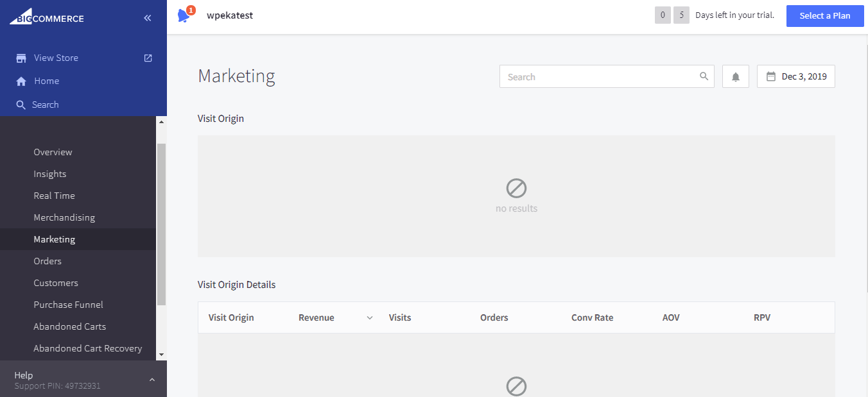Image resolution: width=868 pixels, height=397 pixels.
Task: Select Abandoned Cart Recovery in the sidebar
Action: coord(87,348)
